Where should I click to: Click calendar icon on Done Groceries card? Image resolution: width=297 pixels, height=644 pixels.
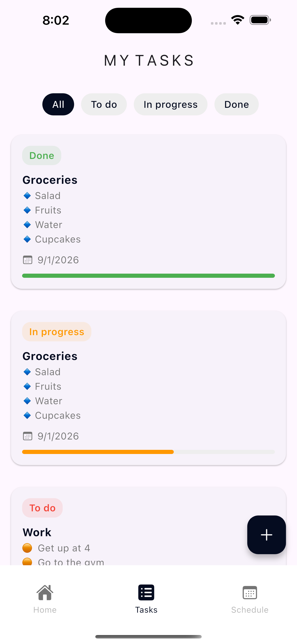point(27,260)
